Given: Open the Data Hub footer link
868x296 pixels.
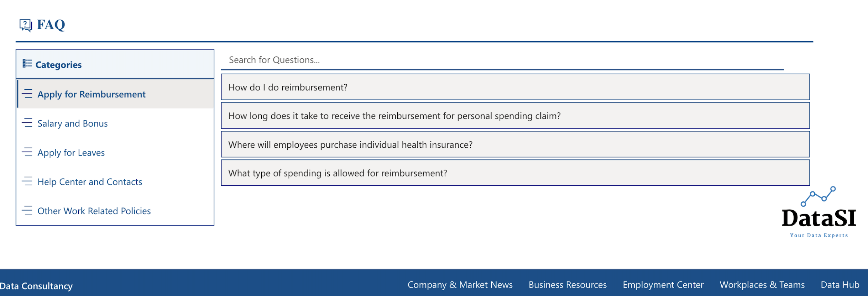Looking at the screenshot, I should [840, 285].
